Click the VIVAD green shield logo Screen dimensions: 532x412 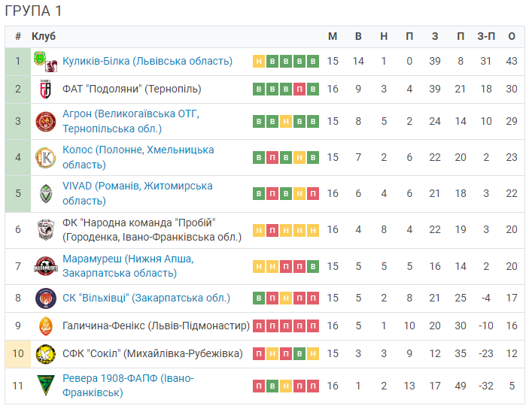point(45,194)
